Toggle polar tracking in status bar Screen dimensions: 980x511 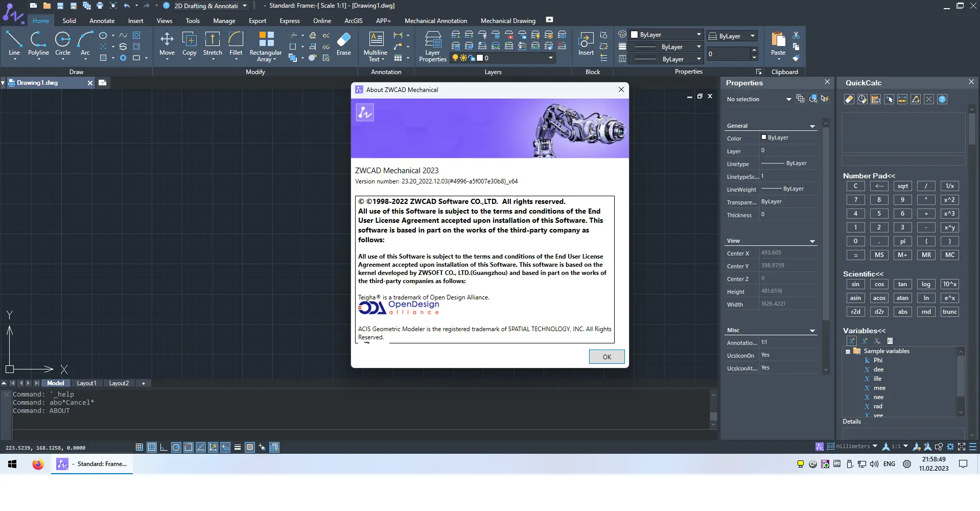176,447
